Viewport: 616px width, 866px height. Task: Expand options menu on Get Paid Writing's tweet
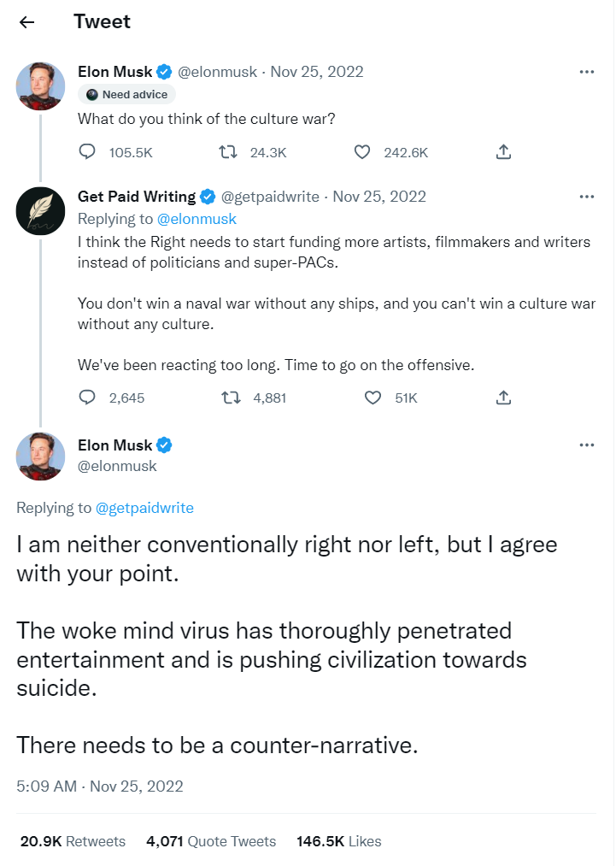[587, 196]
